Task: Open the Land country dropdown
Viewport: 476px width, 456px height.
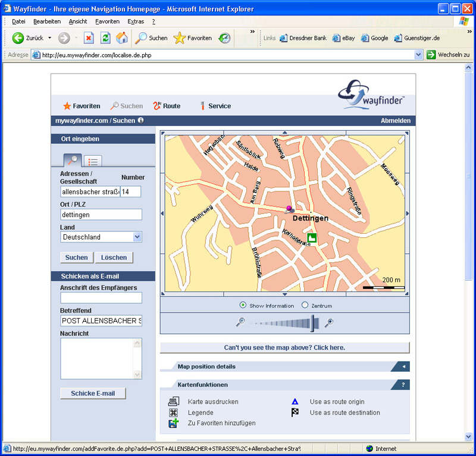Action: 137,237
